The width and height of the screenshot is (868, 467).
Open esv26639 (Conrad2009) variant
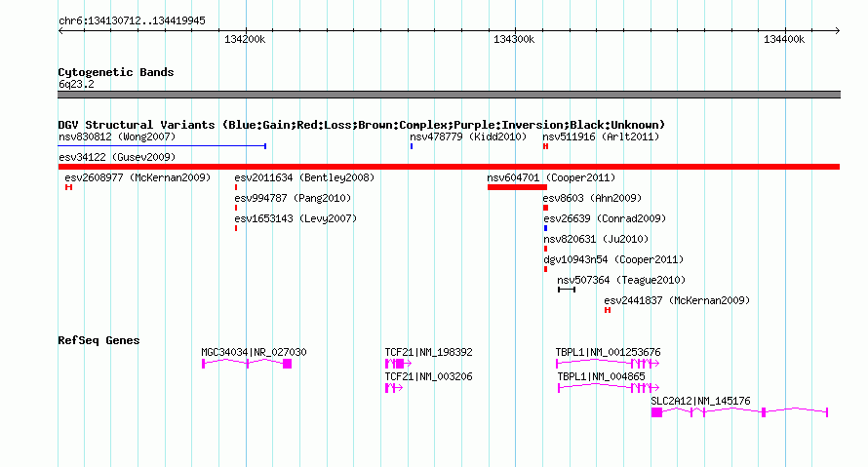[x=605, y=218]
